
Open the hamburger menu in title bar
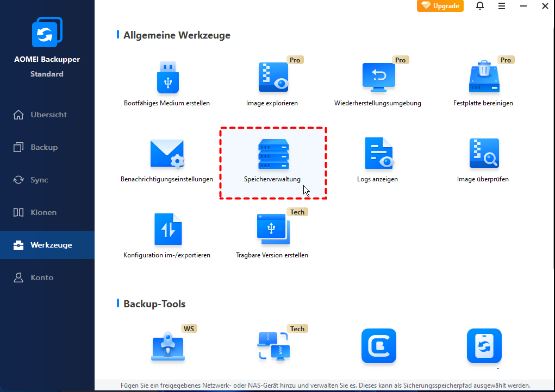tap(502, 6)
